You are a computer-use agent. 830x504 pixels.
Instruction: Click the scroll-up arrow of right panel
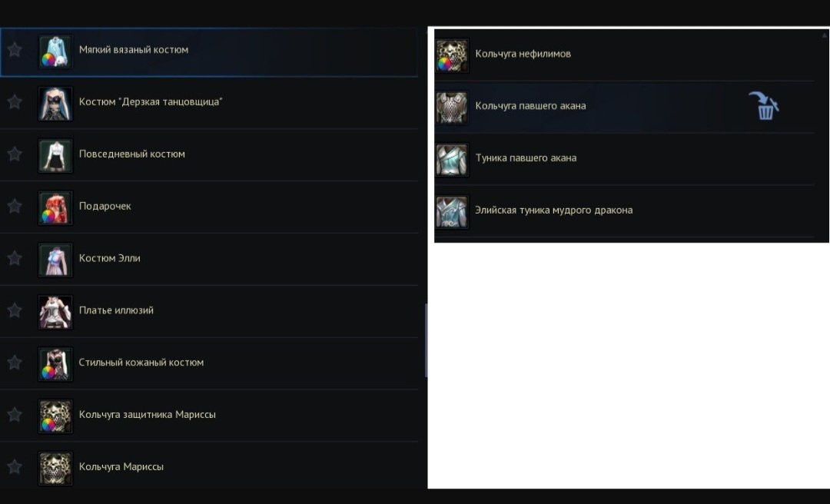tap(825, 35)
